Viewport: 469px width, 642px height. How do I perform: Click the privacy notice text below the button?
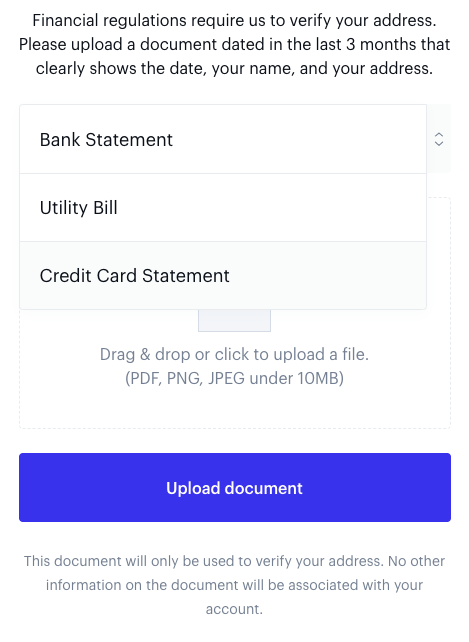pos(234,585)
